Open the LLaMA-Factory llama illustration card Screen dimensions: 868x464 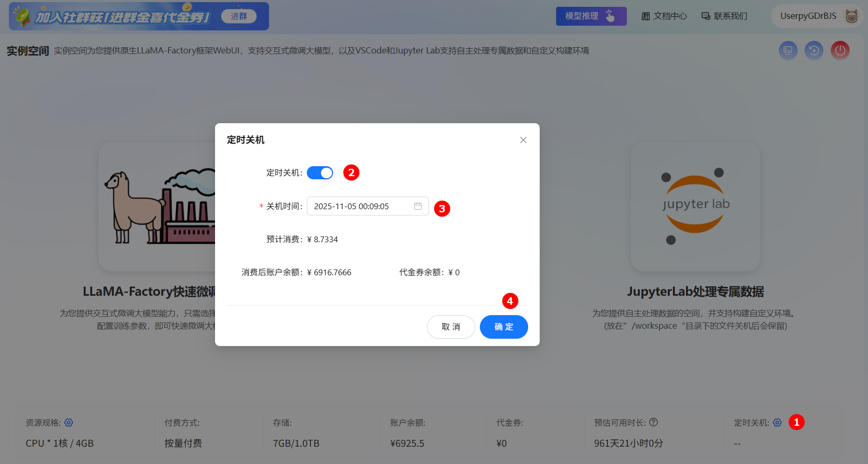click(157, 207)
